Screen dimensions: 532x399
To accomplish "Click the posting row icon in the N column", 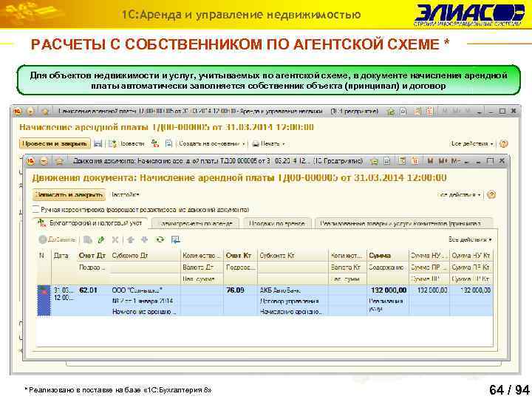I will click(x=44, y=291).
